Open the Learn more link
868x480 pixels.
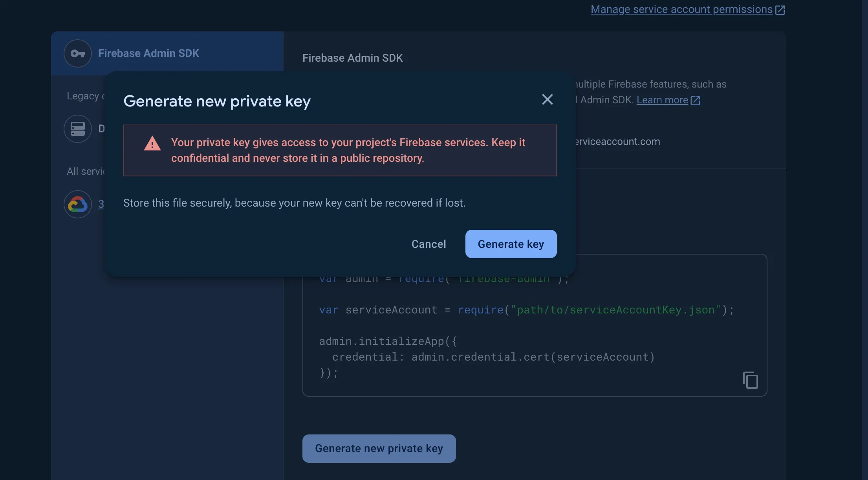pyautogui.click(x=662, y=100)
